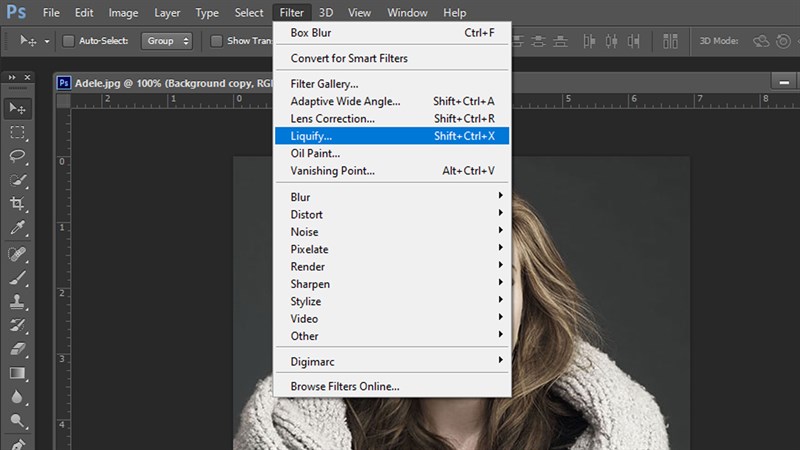This screenshot has width=800, height=450.
Task: Expand the Stylize submenu
Action: click(392, 301)
